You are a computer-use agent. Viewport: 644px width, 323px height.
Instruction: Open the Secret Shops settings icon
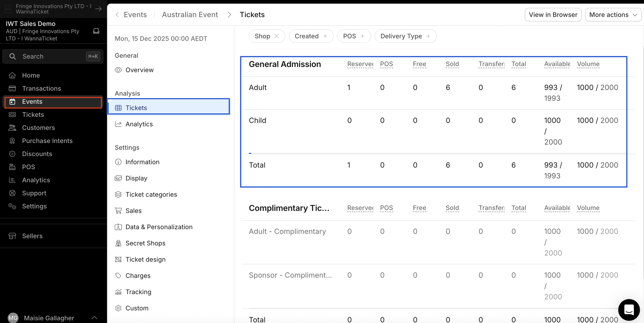pyautogui.click(x=118, y=243)
